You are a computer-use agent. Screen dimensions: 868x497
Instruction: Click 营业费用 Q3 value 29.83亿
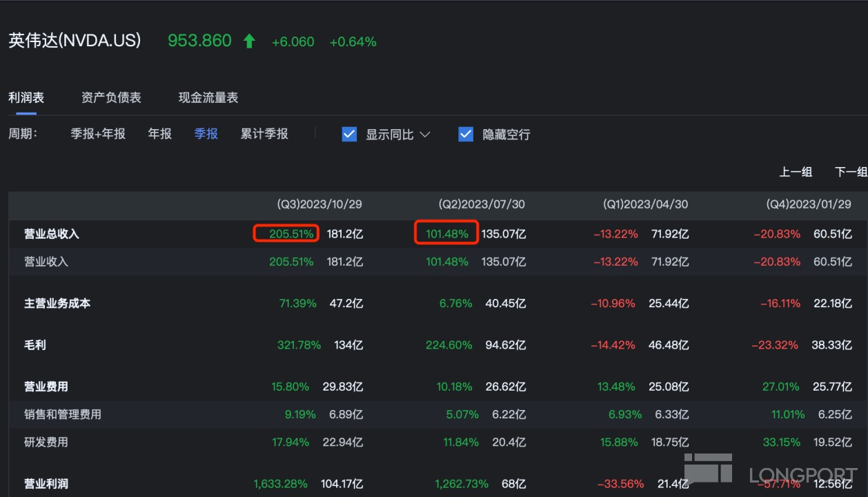[x=343, y=387]
